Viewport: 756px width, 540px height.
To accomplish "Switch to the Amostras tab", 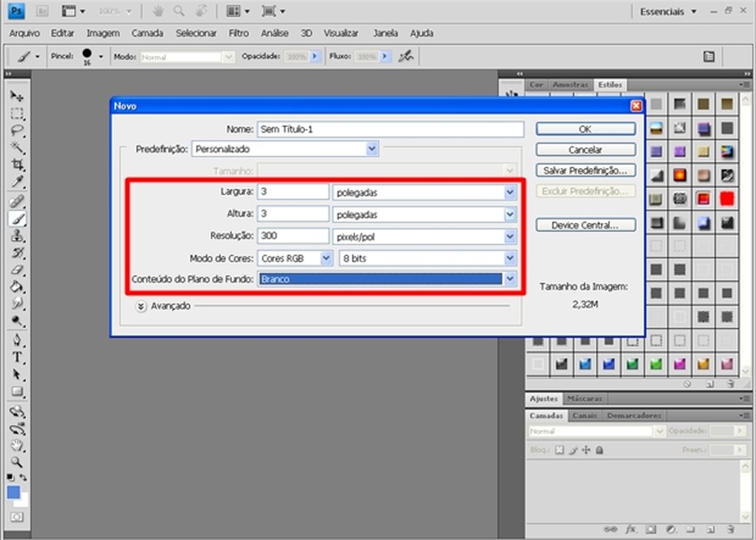I will point(570,84).
